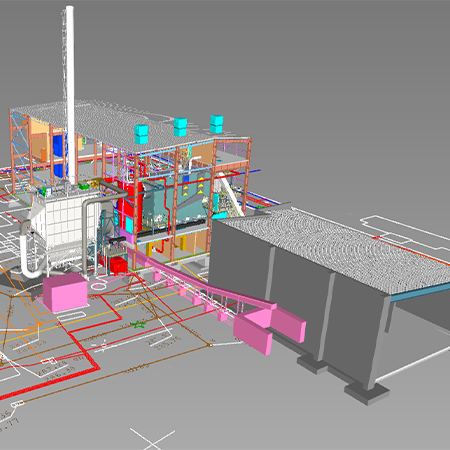Screen dimensions: 450x450
Task: Select the green star marker on ground
Action: [138, 324]
